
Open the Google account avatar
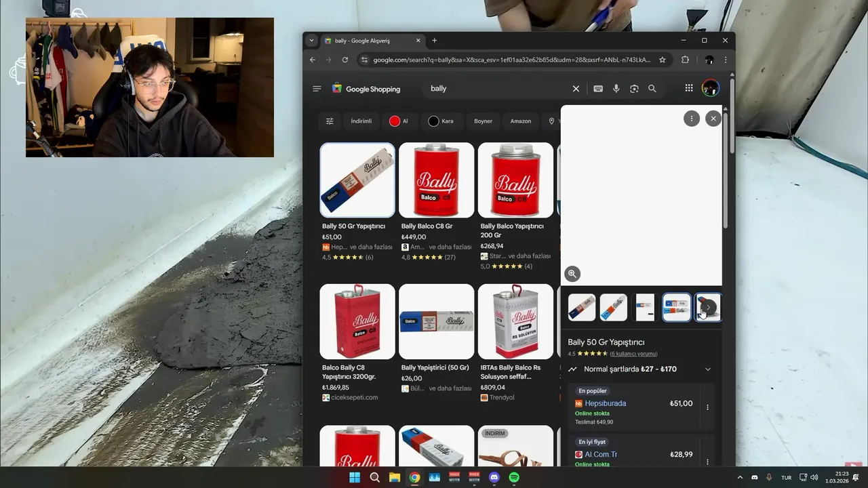tap(710, 88)
